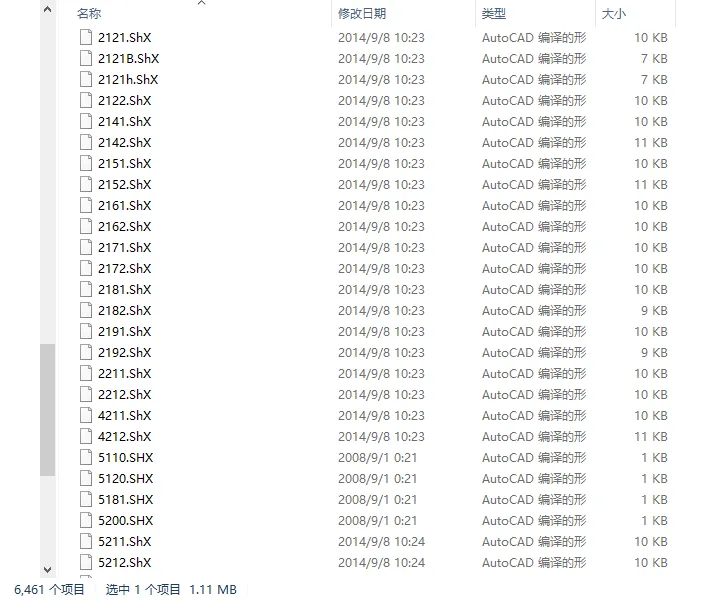This screenshot has height=601, width=717.
Task: Click the scrollbar up arrow
Action: (x=47, y=9)
